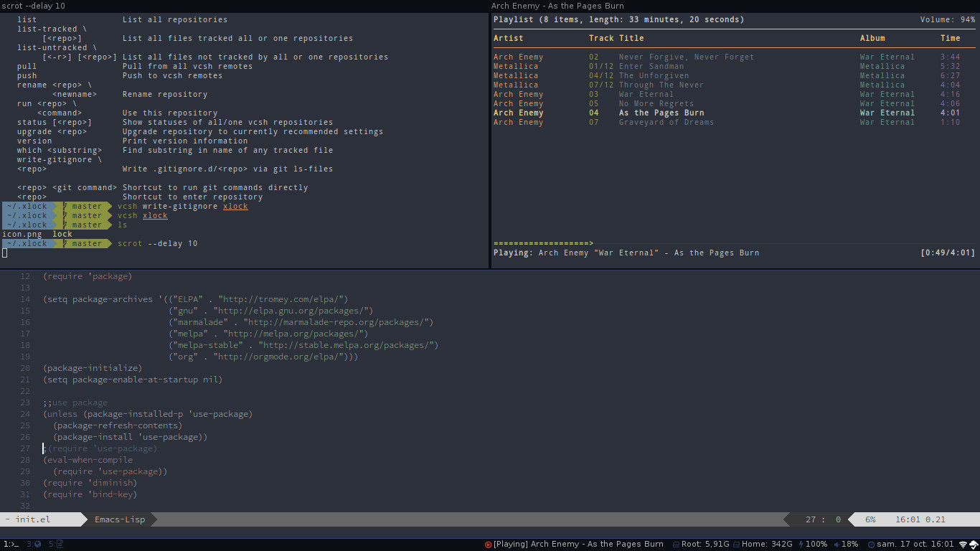Screen dimensions: 980x551
Task: Switch to workspace 3
Action: point(34,545)
